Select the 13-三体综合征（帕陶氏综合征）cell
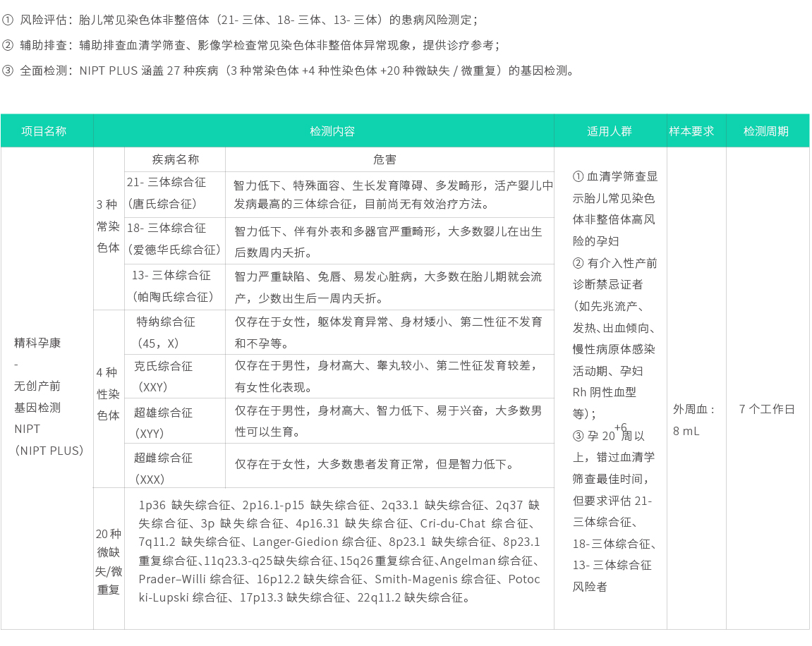This screenshot has width=812, height=646. [x=174, y=286]
